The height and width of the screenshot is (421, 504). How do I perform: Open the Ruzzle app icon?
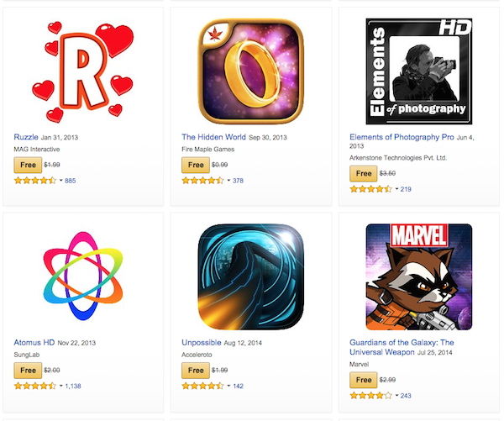(83, 71)
